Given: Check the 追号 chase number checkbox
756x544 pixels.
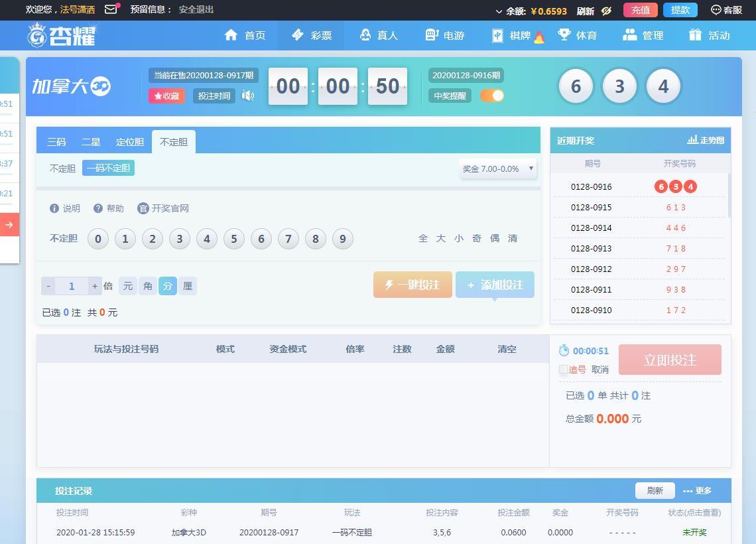Looking at the screenshot, I should (x=562, y=370).
